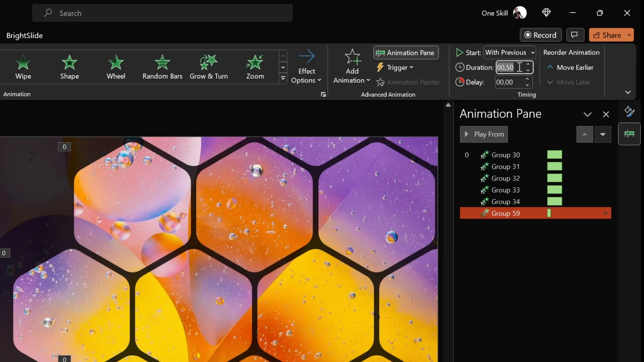Click the Animation Pane sidebar icon
The image size is (644, 362).
coord(629,134)
